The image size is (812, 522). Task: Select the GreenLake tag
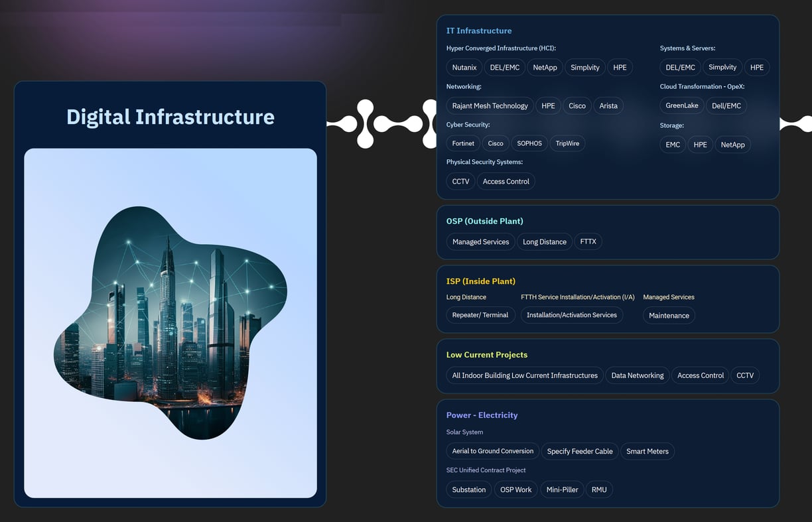[x=682, y=106]
